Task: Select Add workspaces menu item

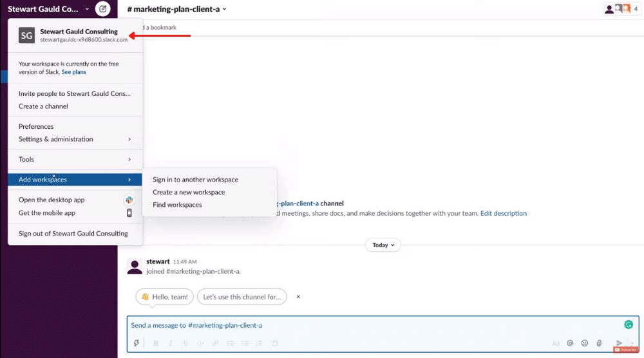Action: (74, 180)
